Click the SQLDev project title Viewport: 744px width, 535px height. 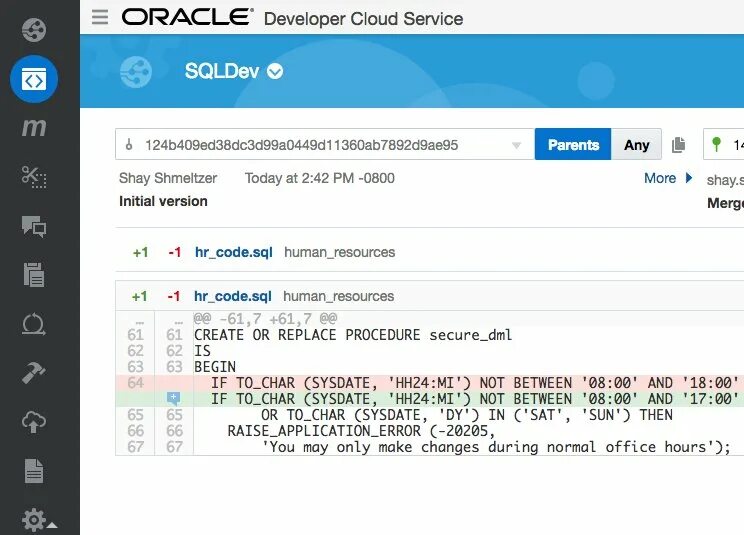222,72
